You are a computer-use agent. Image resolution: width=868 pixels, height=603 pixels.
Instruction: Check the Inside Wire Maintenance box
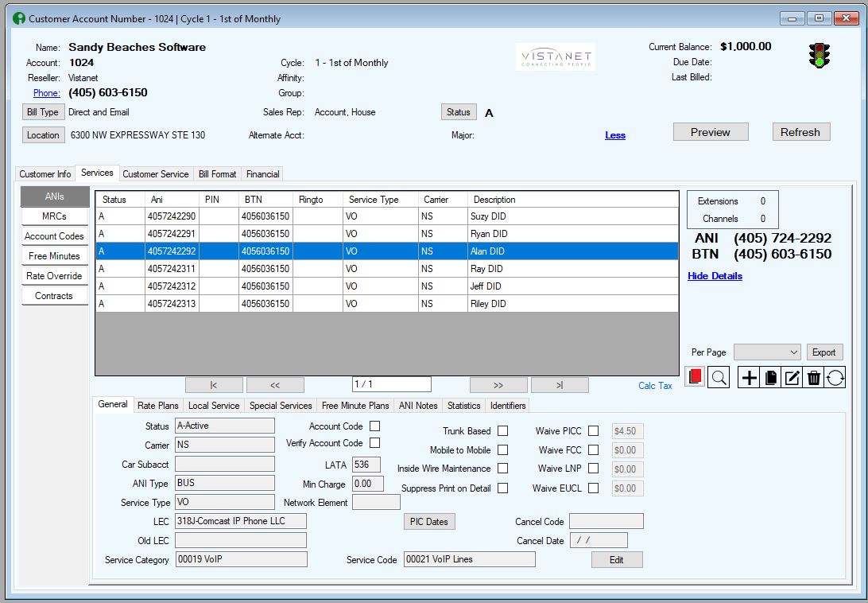coord(502,469)
